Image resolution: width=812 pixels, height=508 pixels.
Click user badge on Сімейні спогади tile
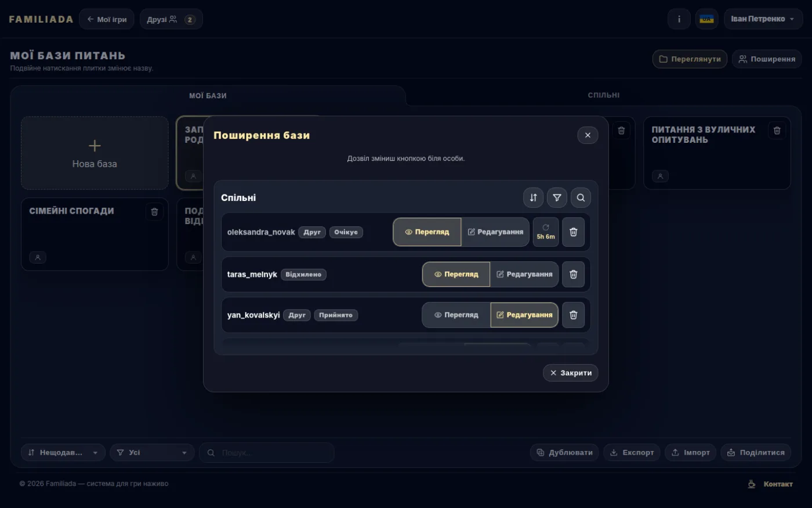coord(38,257)
